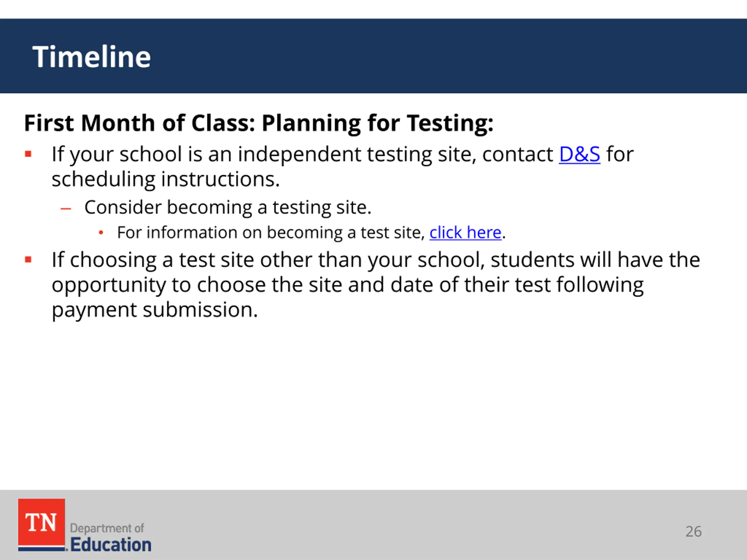Click the red dash sub-bullet marker
This screenshot has width=747, height=560.
pos(66,209)
